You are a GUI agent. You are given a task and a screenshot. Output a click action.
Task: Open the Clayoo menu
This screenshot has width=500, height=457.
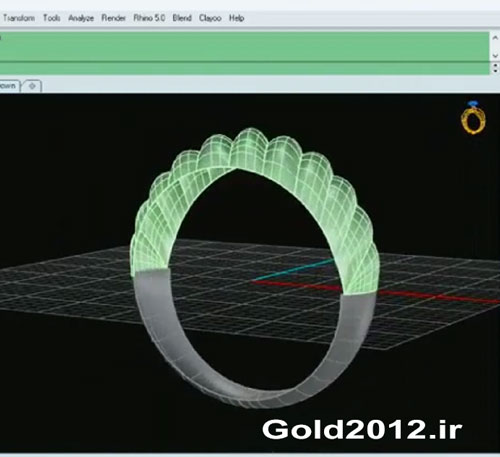(210, 18)
